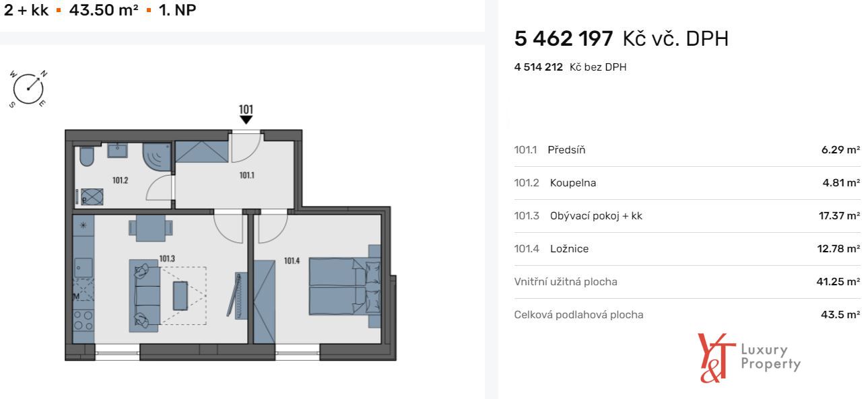Click the stove burners in kitchenette
The image size is (868, 399).
coord(83,321)
